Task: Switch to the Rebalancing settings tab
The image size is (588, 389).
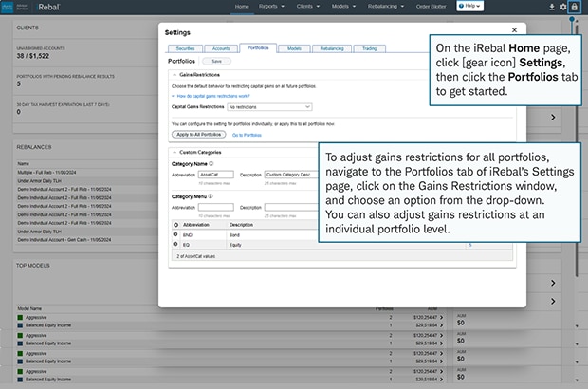Action: tap(332, 48)
